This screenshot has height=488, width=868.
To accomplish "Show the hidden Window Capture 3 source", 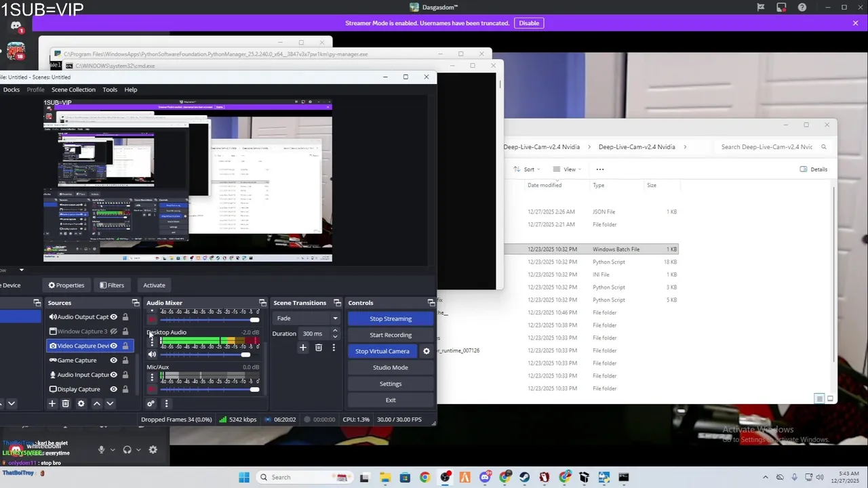I will pos(114,331).
